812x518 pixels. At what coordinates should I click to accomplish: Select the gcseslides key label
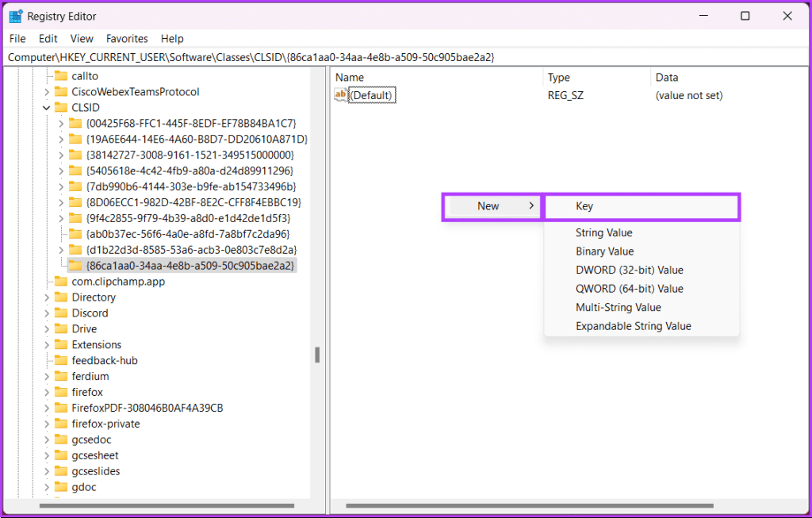[96, 471]
